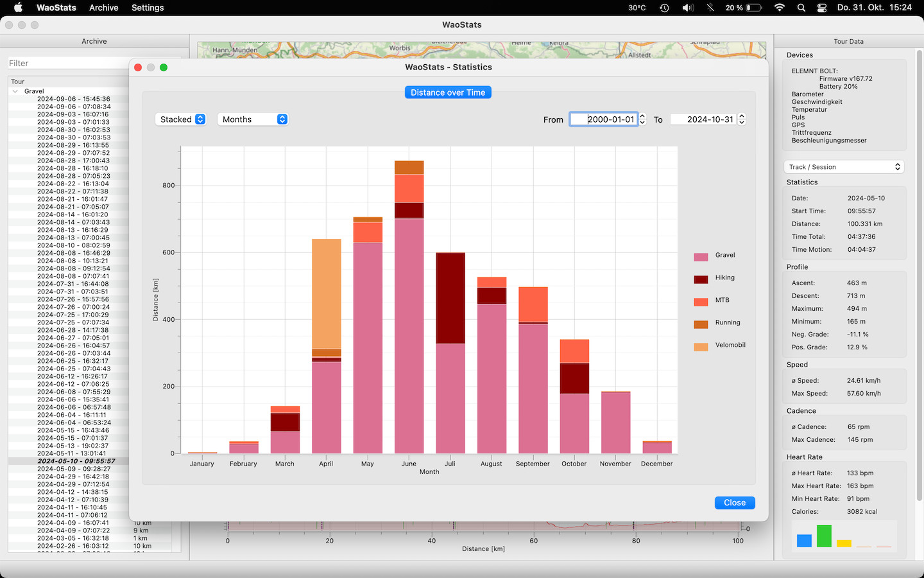
Task: Open Control Center
Action: [x=822, y=8]
